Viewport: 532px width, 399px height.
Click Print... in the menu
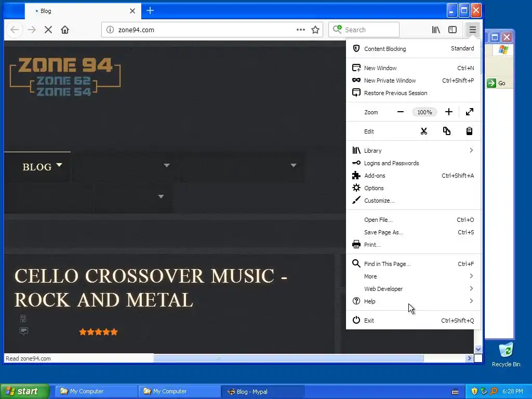pyautogui.click(x=413, y=245)
